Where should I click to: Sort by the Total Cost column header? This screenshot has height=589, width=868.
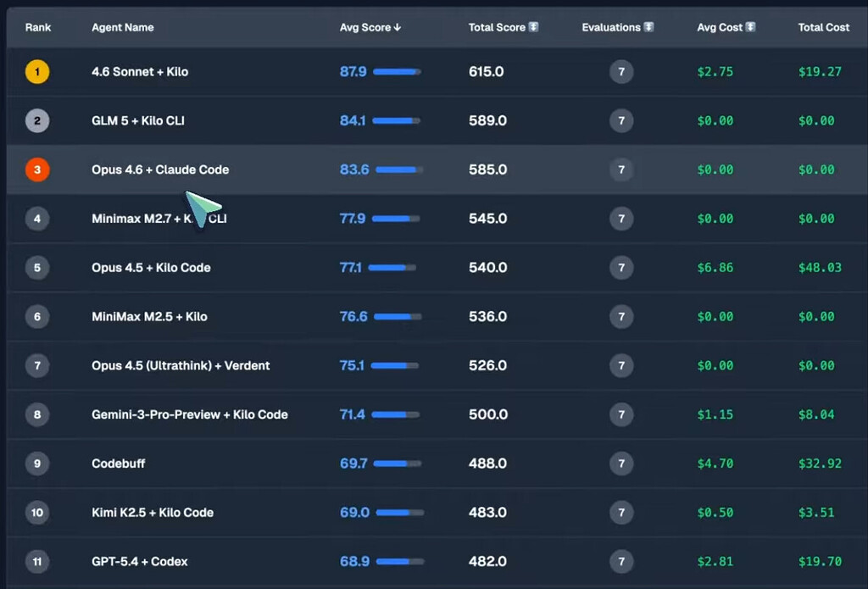click(823, 27)
